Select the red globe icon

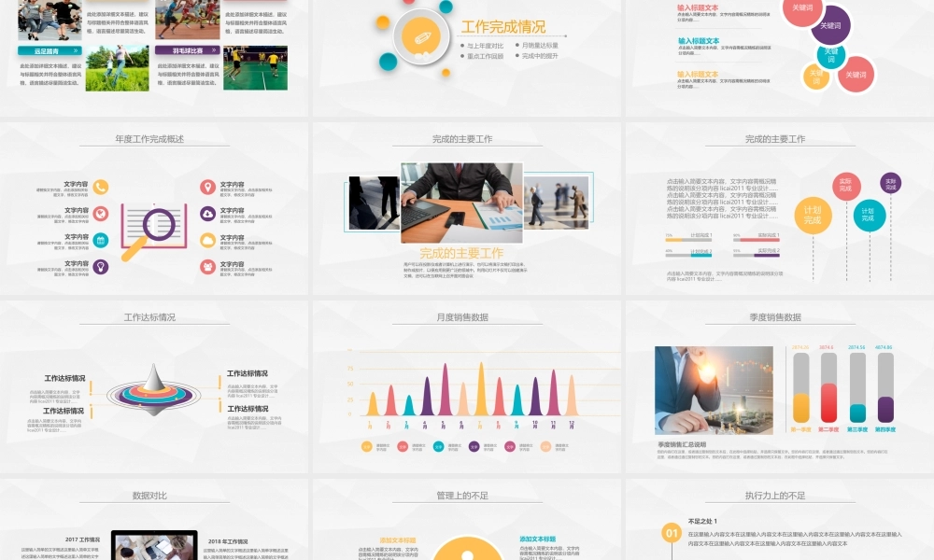click(x=101, y=213)
